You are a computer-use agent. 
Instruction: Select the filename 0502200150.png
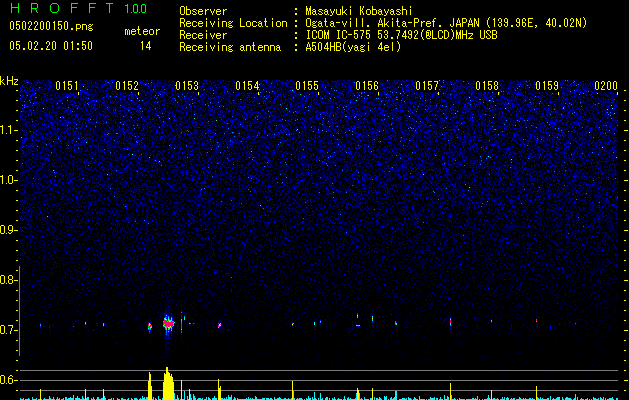pyautogui.click(x=51, y=27)
